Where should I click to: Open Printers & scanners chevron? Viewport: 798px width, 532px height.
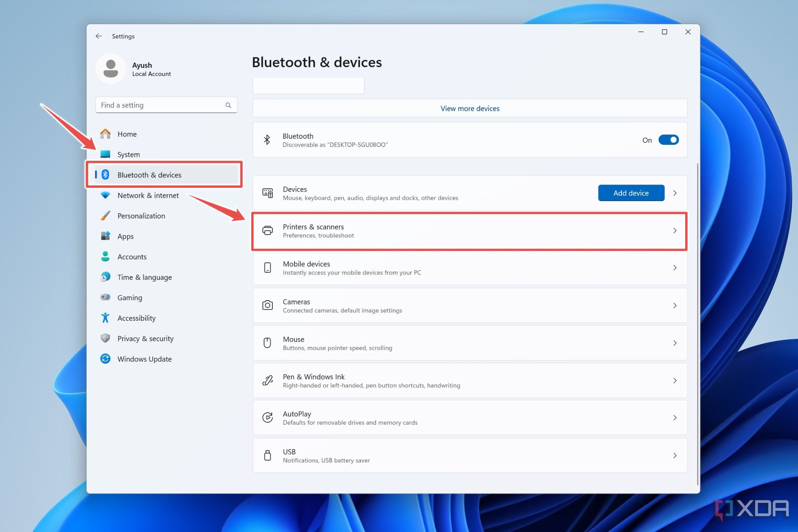(x=675, y=231)
